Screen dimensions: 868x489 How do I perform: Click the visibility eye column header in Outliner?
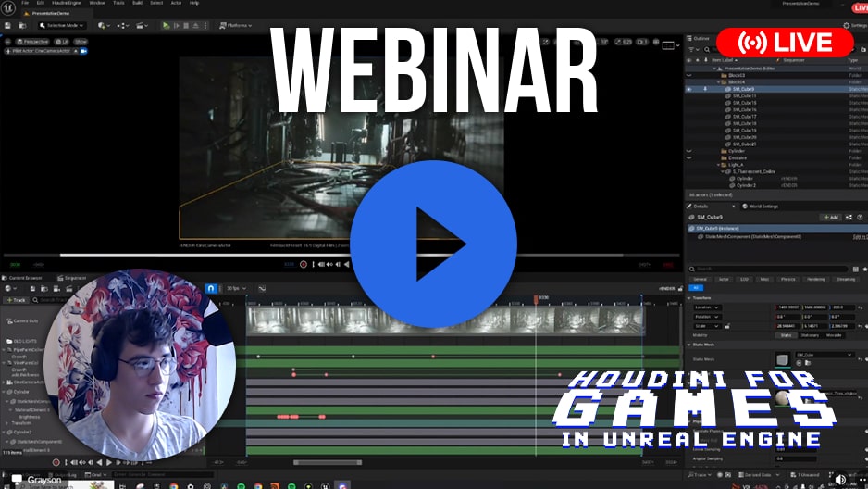689,60
